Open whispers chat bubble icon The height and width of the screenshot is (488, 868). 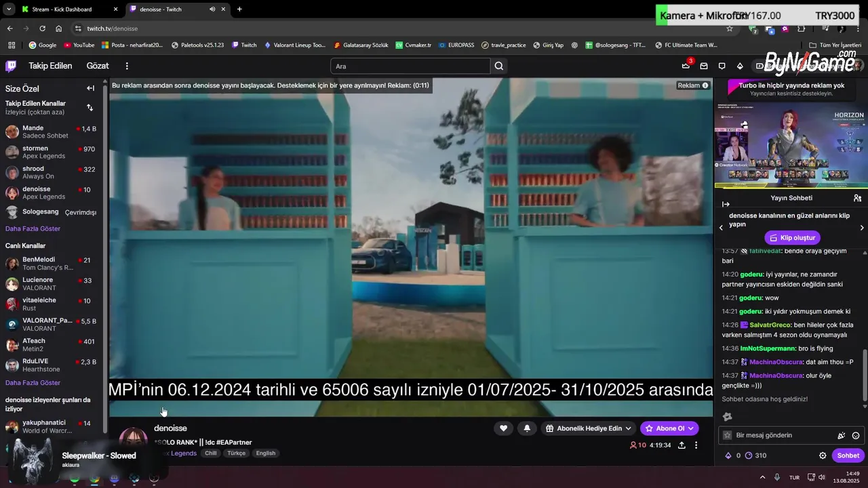pos(722,66)
